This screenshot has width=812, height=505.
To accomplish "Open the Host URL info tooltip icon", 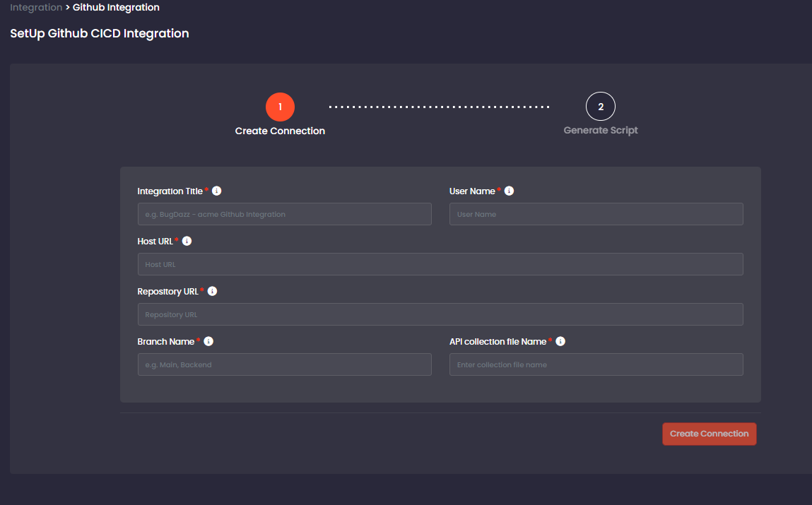I will tap(187, 241).
